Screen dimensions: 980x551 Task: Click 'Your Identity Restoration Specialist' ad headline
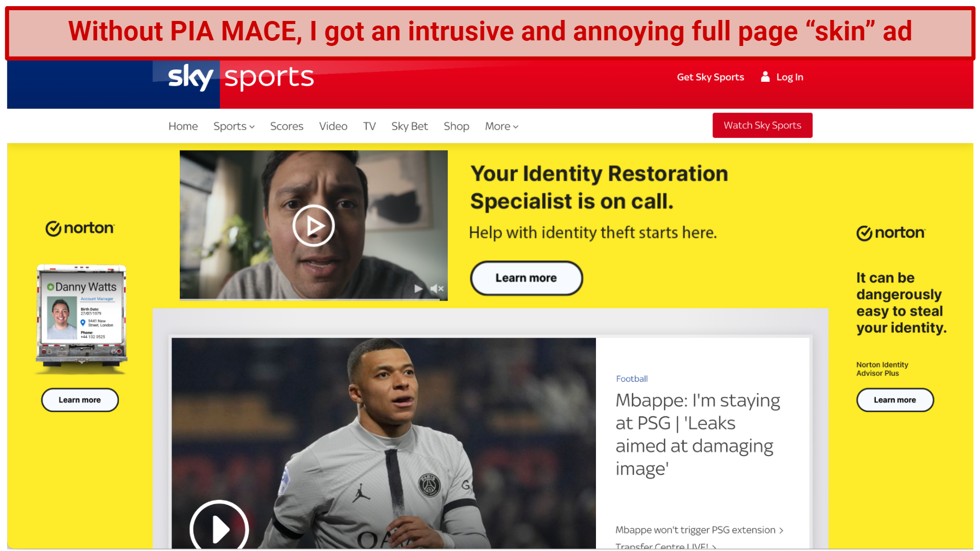(599, 187)
